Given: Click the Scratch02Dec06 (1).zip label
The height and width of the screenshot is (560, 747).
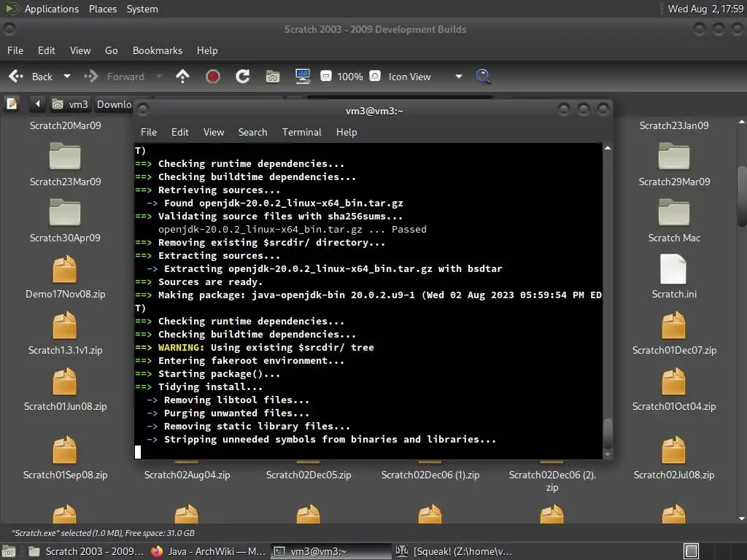Looking at the screenshot, I should coord(430,475).
